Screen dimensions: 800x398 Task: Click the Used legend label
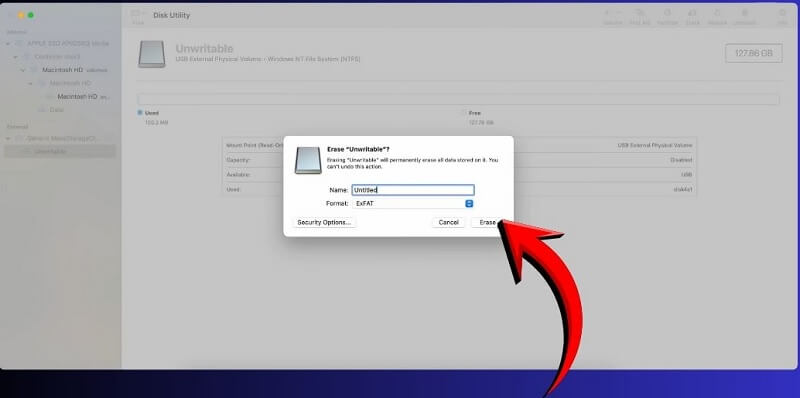152,113
